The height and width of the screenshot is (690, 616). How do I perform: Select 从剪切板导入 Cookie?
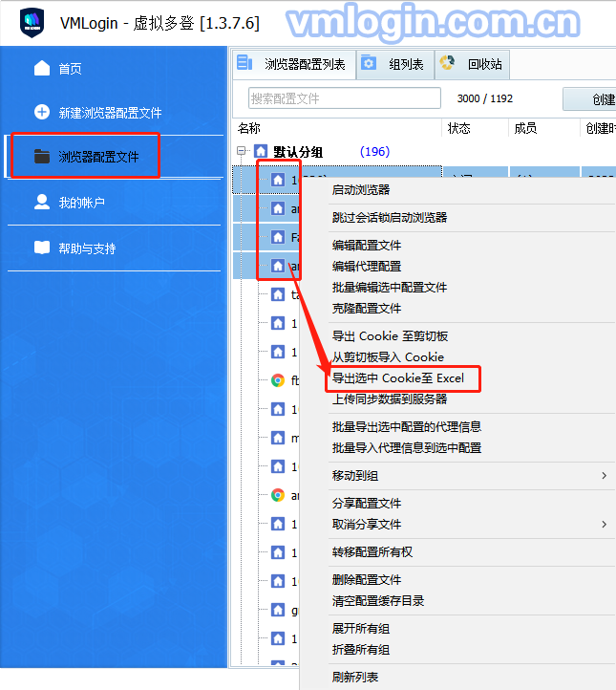click(388, 357)
